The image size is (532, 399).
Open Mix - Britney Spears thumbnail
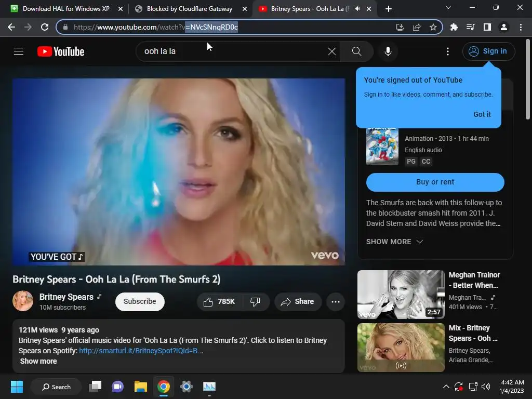pyautogui.click(x=401, y=348)
